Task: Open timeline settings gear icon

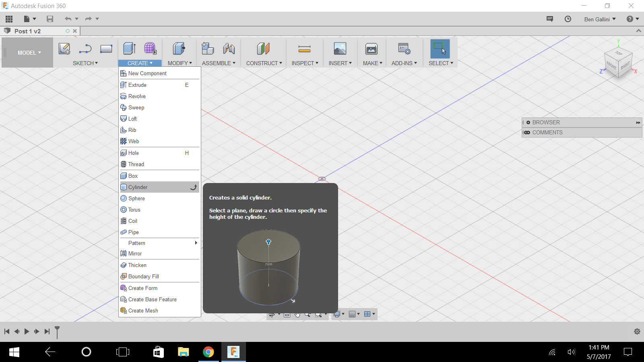Action: pos(637,331)
